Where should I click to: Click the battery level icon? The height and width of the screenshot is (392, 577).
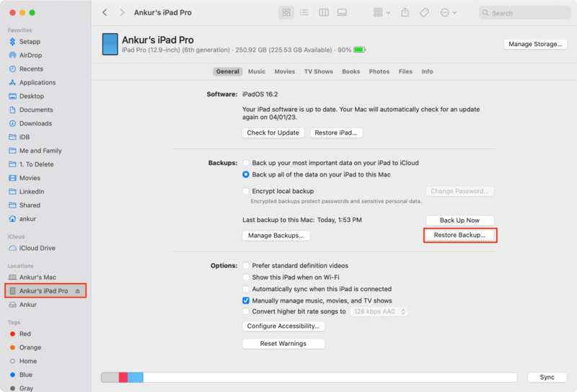click(x=359, y=50)
